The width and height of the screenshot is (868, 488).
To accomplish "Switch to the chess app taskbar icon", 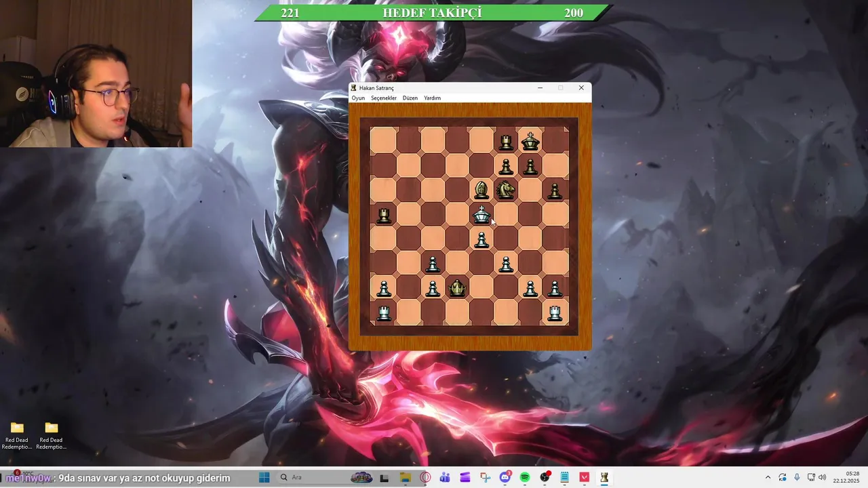I will (x=604, y=478).
